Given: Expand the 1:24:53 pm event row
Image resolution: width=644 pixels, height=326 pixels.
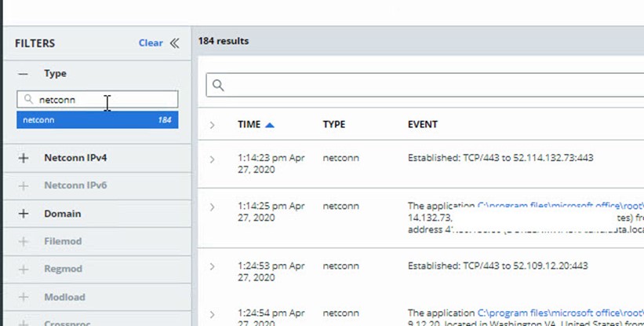Looking at the screenshot, I should (x=212, y=267).
